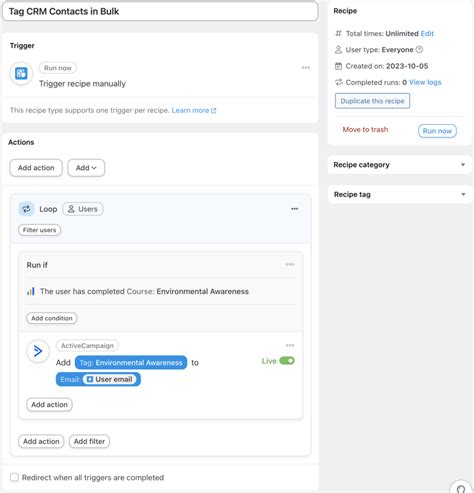Open the Loop block's three-dot menu
The image size is (474, 493).
pos(295,209)
